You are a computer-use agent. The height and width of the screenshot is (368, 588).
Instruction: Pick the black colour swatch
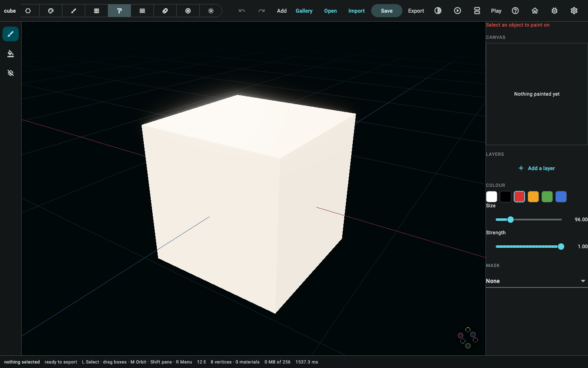pos(506,197)
